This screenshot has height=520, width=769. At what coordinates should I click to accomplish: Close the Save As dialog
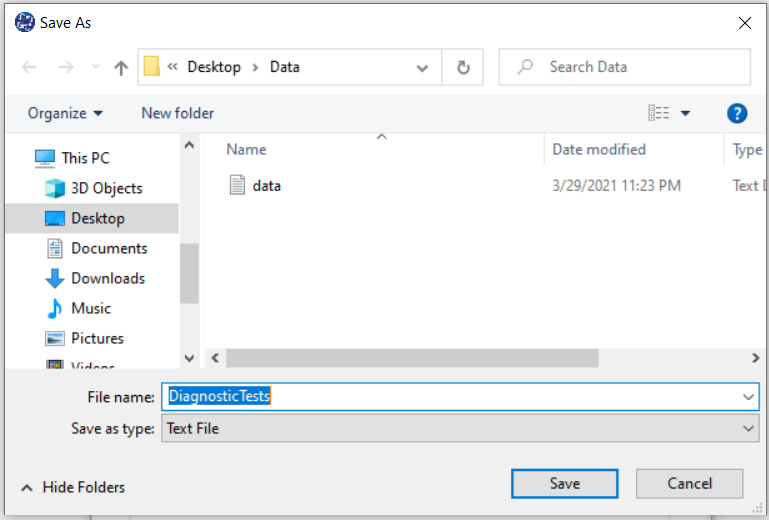click(x=744, y=23)
